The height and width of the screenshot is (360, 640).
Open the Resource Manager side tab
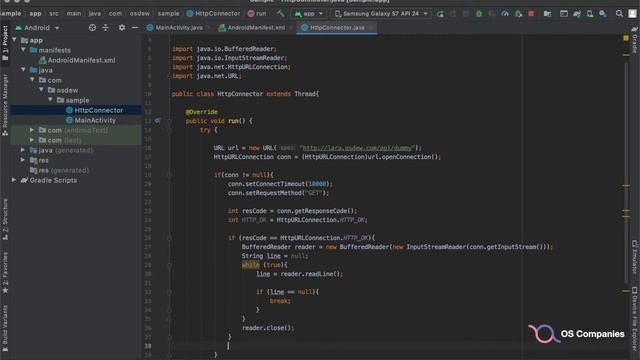5,104
